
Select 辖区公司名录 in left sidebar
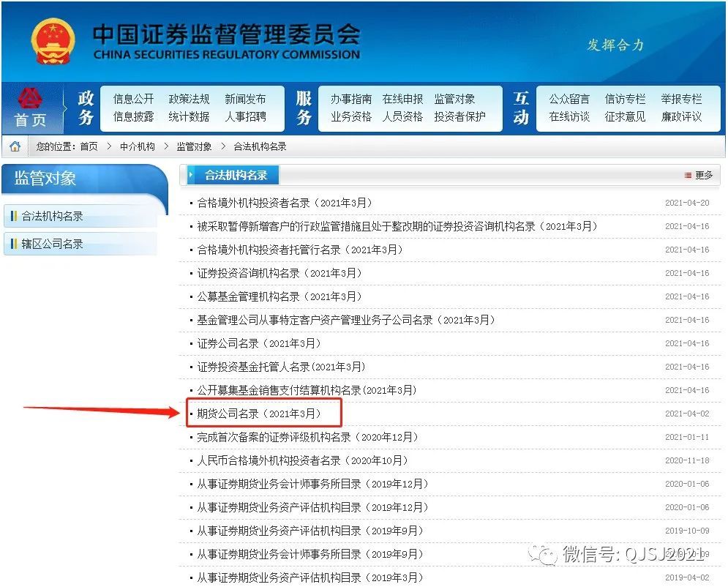pyautogui.click(x=80, y=244)
